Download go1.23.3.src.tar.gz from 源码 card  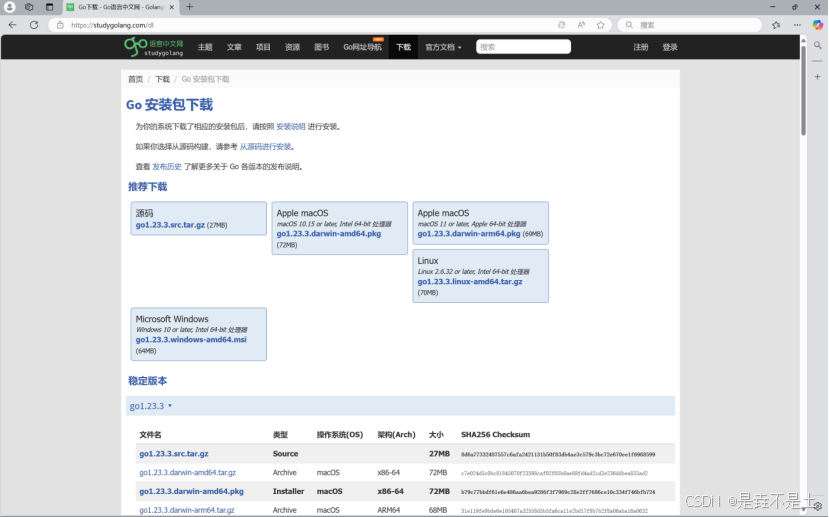point(170,225)
